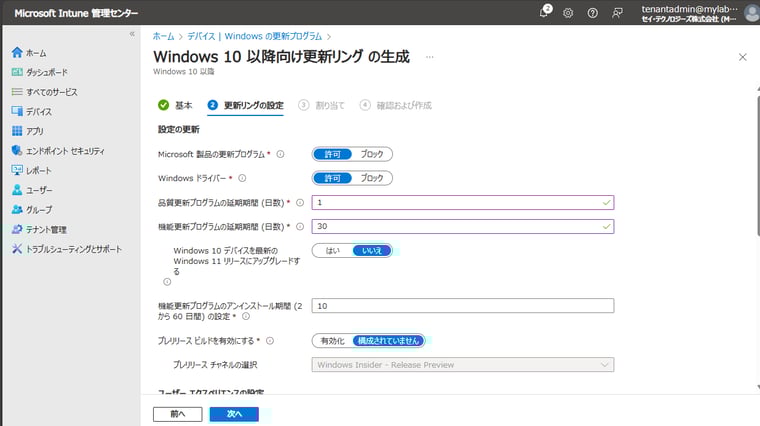This screenshot has height=426, width=760.
Task: Select はい for Windows 11 upgrade
Action: (x=332, y=250)
